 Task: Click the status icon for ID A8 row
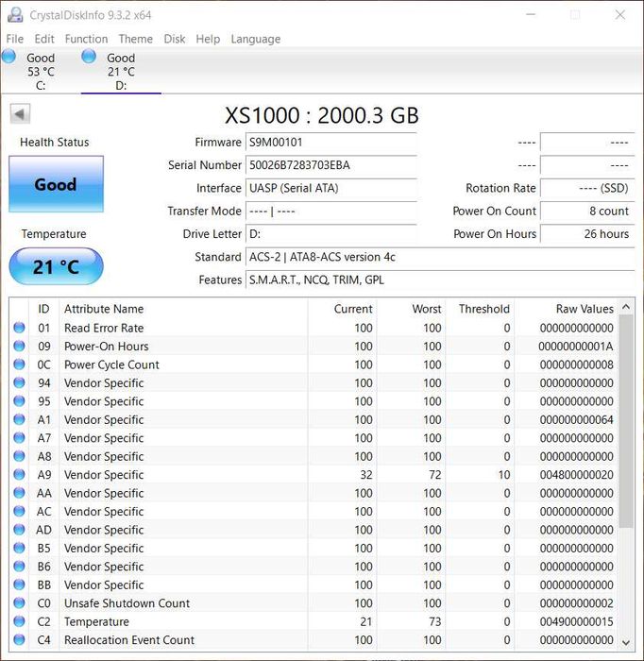click(20, 456)
